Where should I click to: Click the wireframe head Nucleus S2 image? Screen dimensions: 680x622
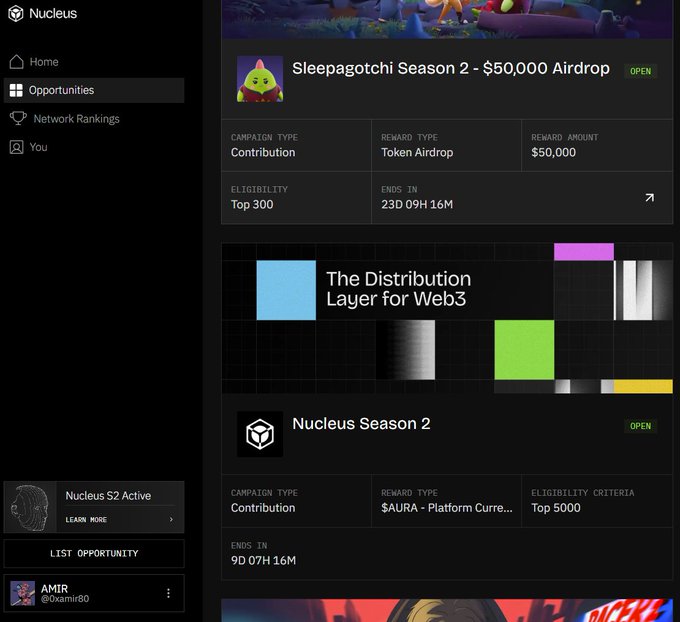[x=30, y=507]
